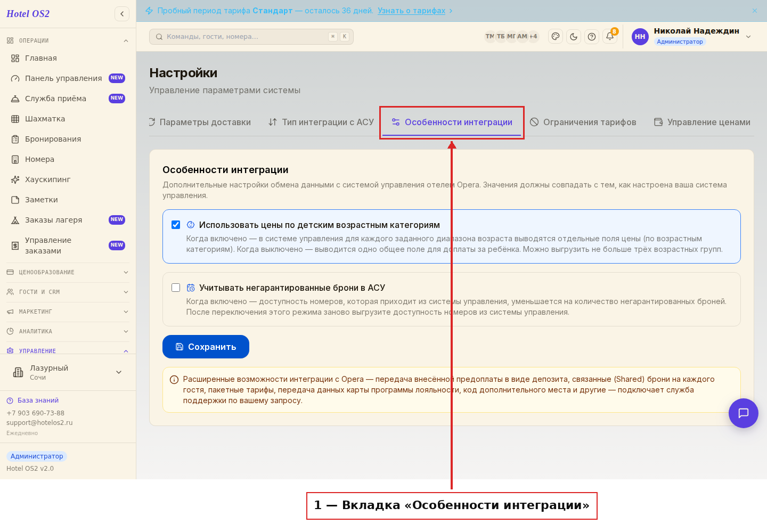This screenshot has height=532, width=767.
Task: Open help question mark icon
Action: pyautogui.click(x=592, y=37)
